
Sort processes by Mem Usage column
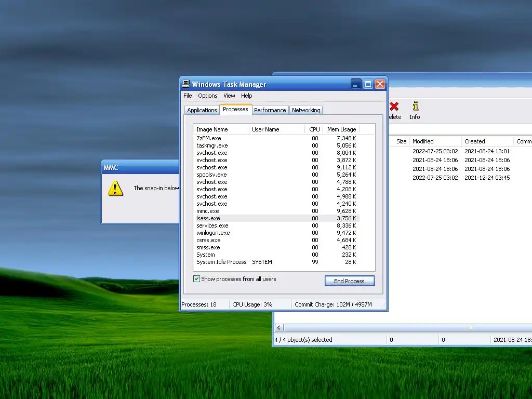pos(341,129)
